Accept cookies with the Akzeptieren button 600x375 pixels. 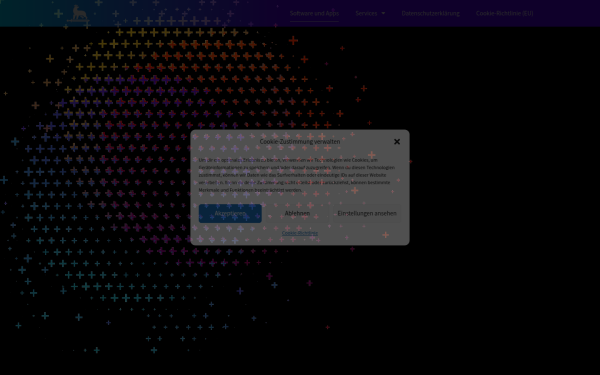point(230,214)
